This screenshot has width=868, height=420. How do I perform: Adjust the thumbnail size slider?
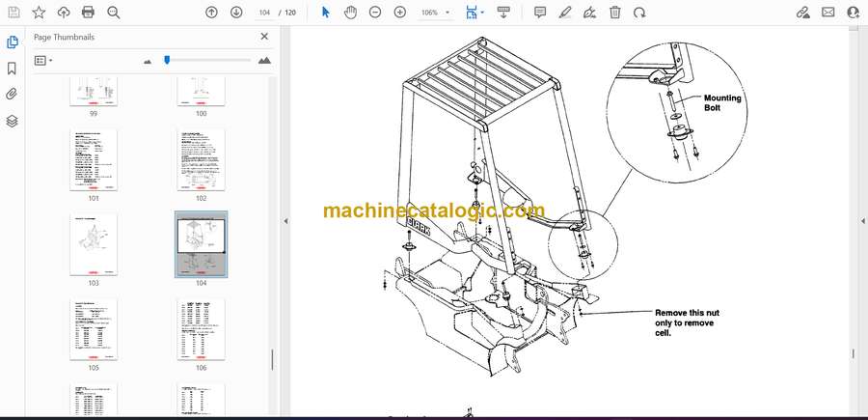click(x=167, y=60)
